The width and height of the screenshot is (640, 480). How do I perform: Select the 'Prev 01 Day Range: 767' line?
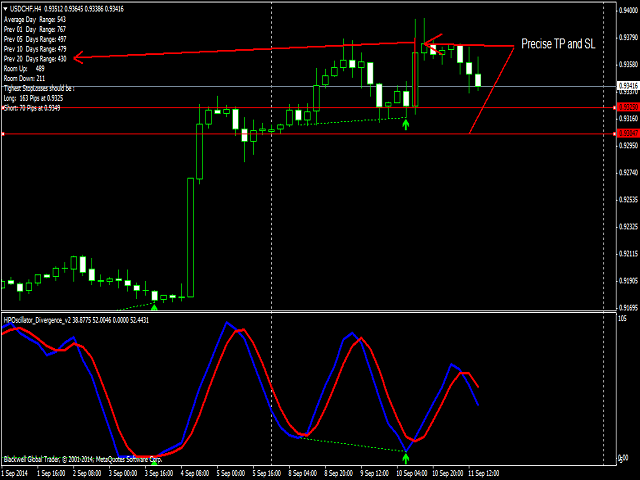(35, 29)
